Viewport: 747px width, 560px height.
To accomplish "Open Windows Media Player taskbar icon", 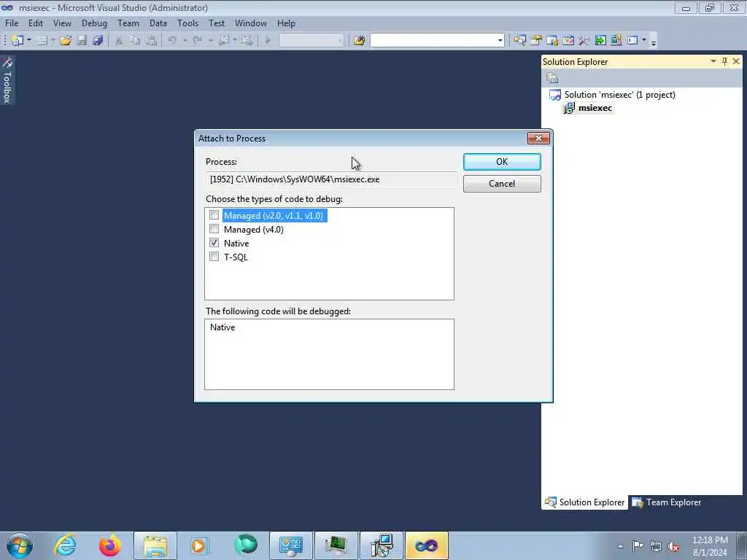I will click(x=200, y=545).
